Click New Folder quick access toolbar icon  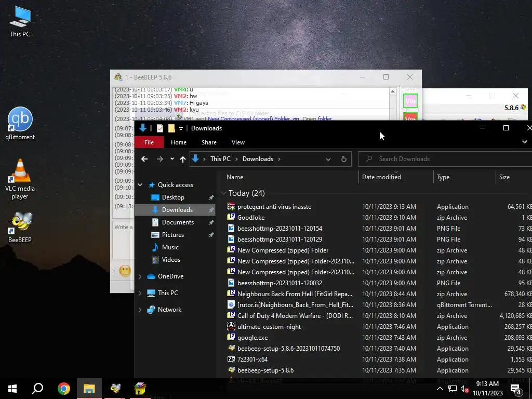click(x=171, y=128)
